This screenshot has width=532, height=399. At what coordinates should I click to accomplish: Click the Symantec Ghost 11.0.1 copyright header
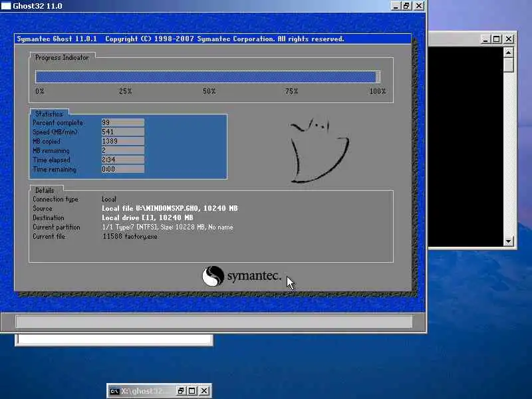tap(180, 39)
